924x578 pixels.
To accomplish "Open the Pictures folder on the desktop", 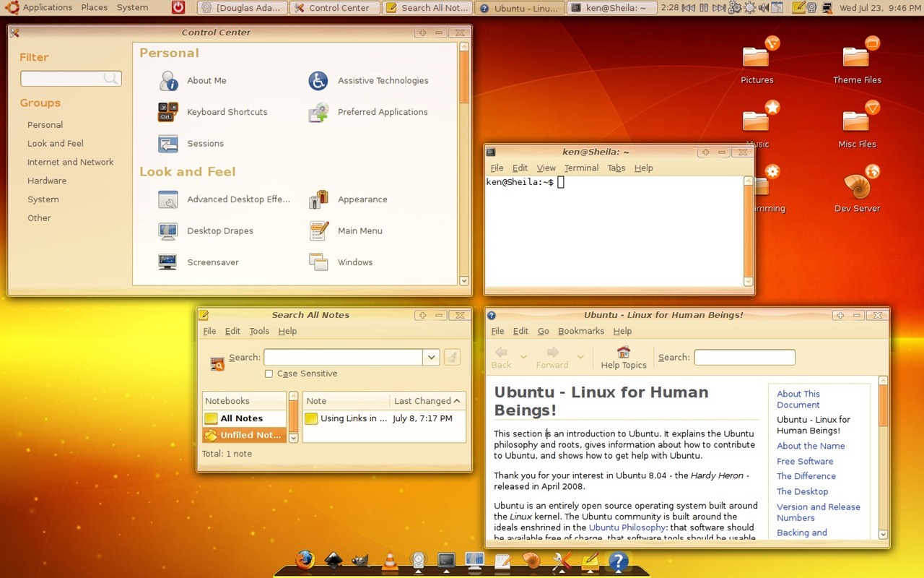I will coord(757,61).
